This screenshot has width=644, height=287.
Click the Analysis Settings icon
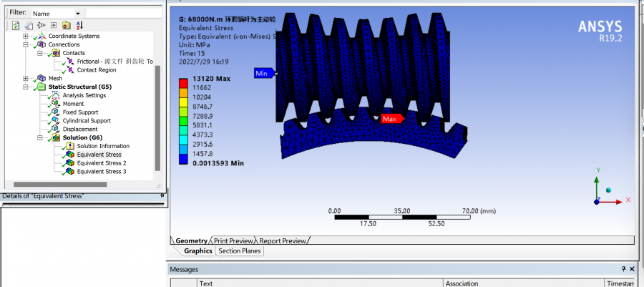point(57,95)
